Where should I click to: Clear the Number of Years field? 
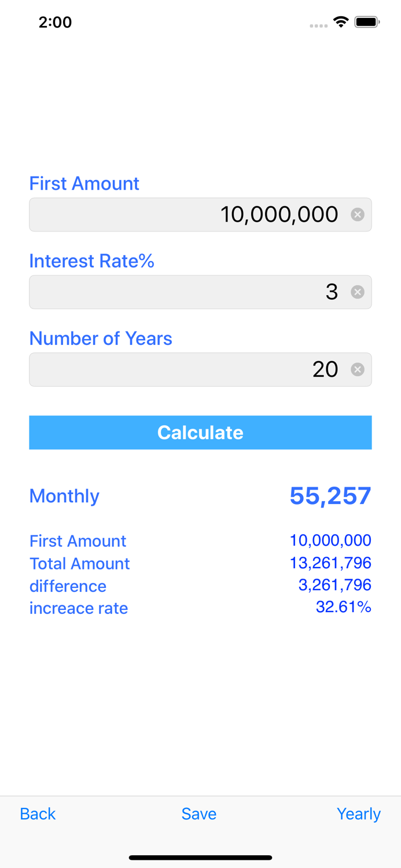[x=358, y=369]
